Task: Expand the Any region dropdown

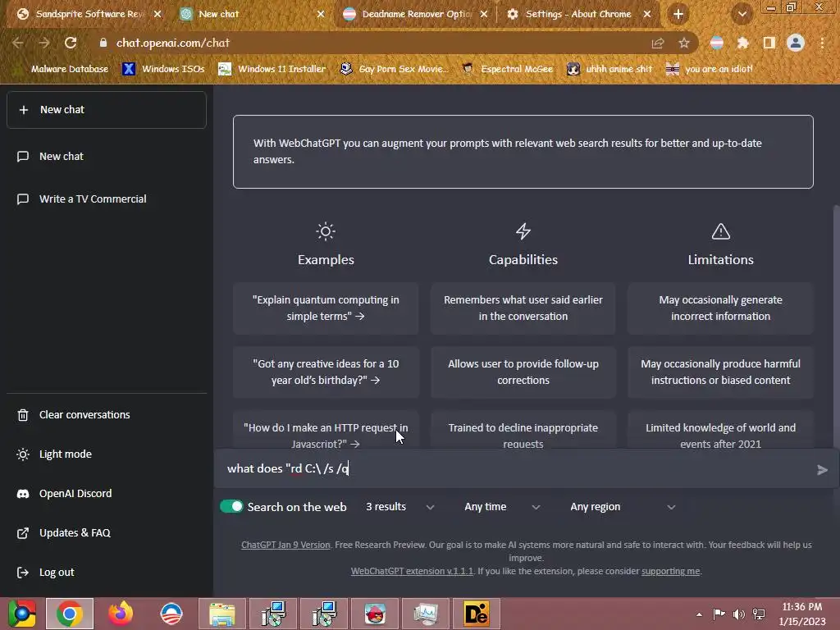Action: (x=623, y=507)
